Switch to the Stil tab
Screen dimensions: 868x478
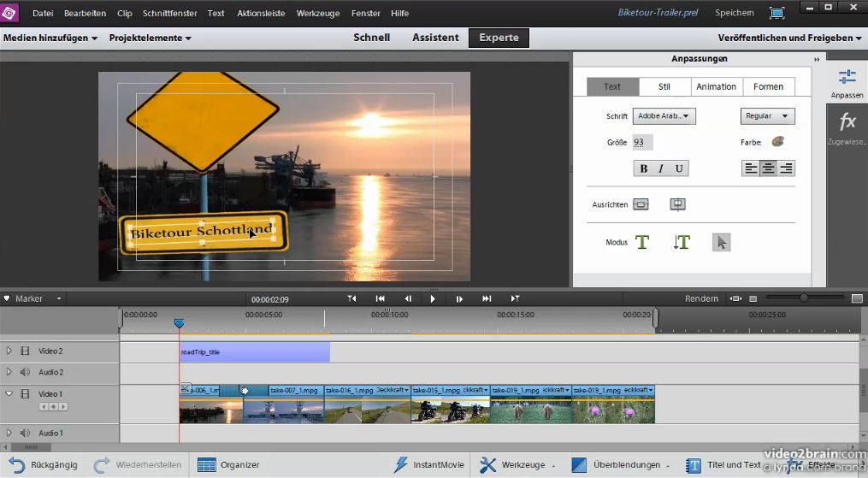pyautogui.click(x=664, y=86)
